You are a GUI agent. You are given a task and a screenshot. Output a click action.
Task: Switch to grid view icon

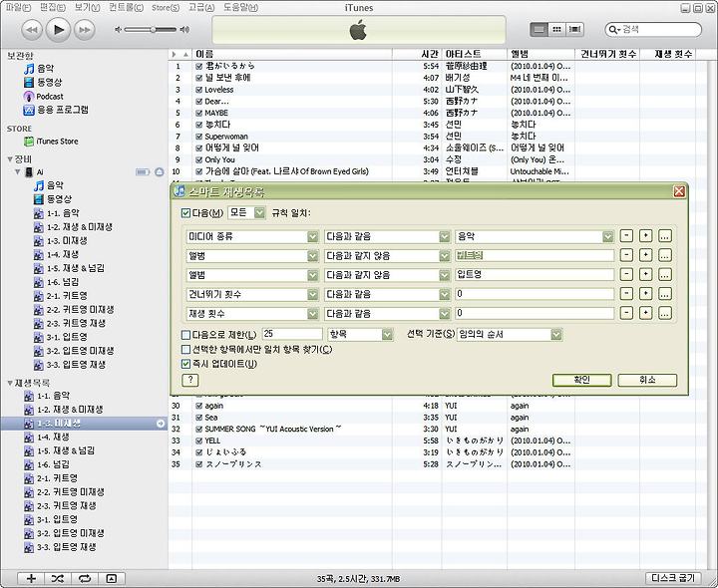[x=556, y=30]
